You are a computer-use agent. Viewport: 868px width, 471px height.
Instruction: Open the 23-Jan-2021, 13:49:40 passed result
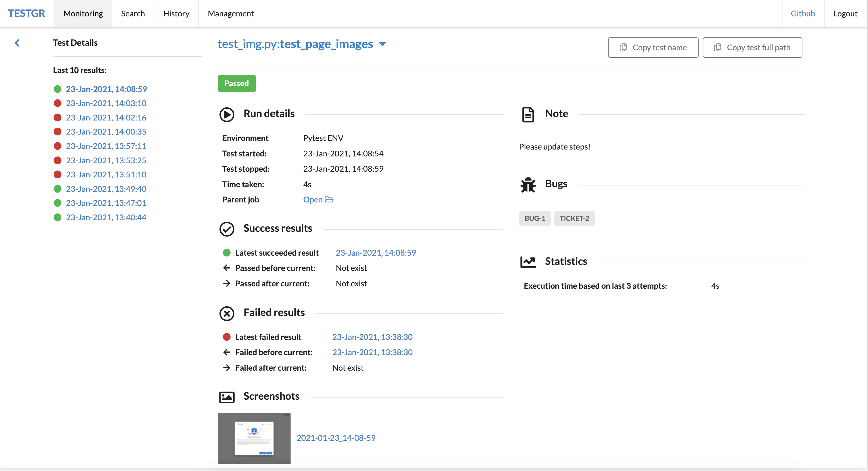click(106, 189)
